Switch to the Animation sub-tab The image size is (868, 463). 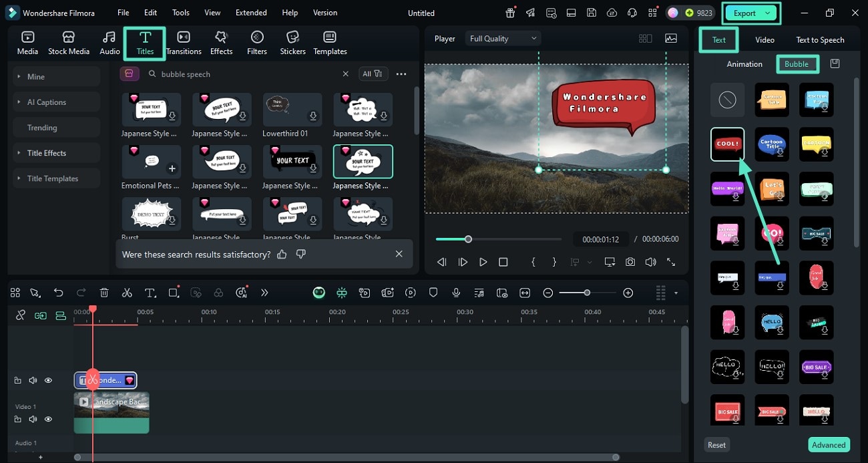click(x=744, y=64)
